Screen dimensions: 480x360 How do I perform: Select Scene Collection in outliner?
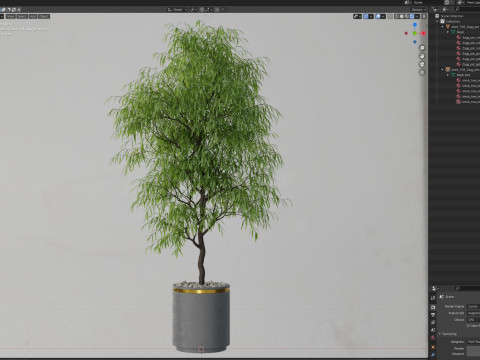(x=452, y=16)
